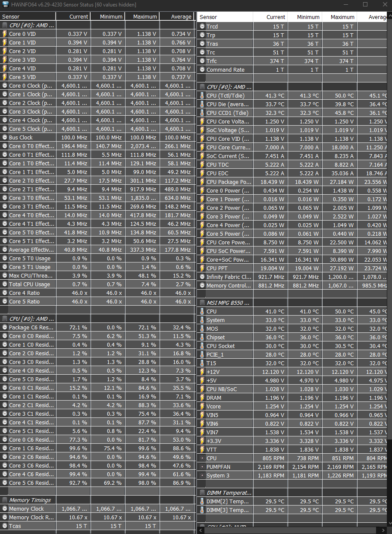392x534 pixels.
Task: Select the Max CPU/Threa... row
Action: [97, 275]
